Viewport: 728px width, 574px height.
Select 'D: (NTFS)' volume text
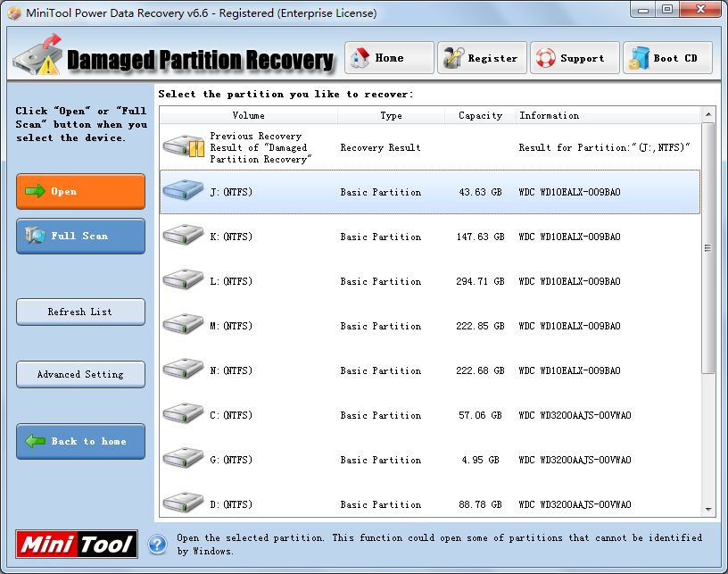point(231,503)
